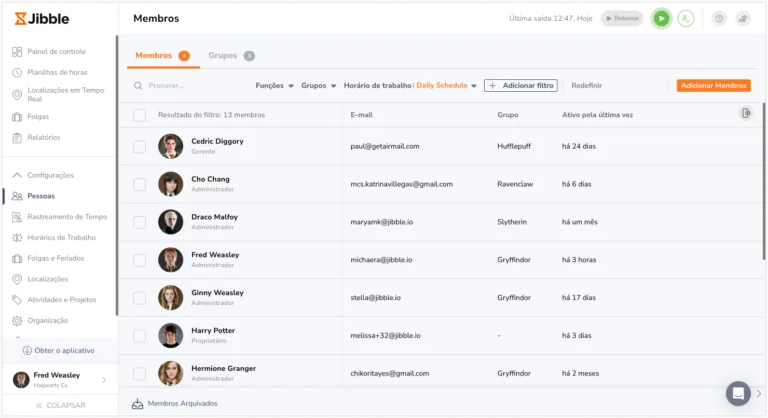Screen dimensions: 768x418
Task: Click the green play clock-in button
Action: (661, 19)
